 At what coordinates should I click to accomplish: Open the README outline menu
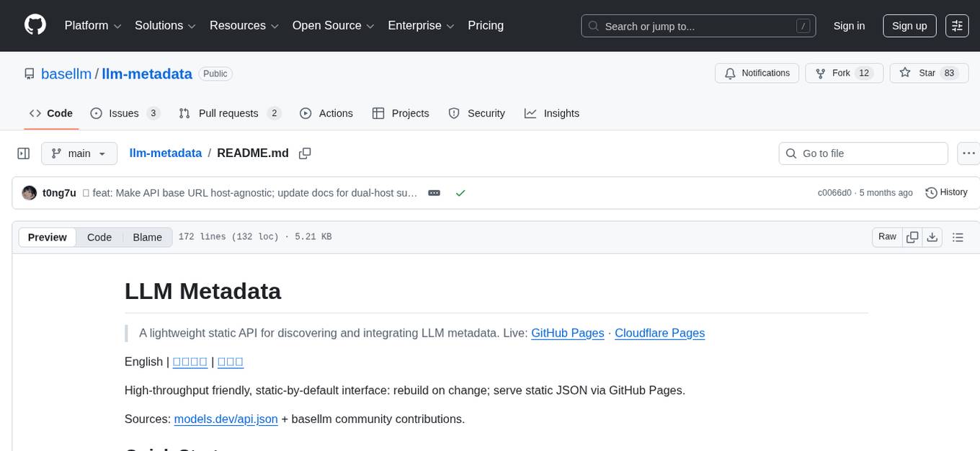point(958,236)
